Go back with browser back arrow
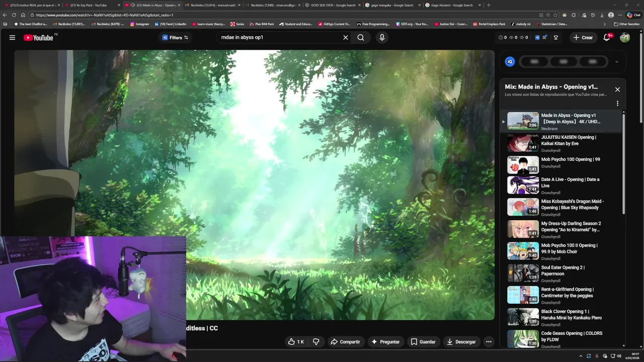Viewport: 644px width, 362px height. pyautogui.click(x=5, y=15)
